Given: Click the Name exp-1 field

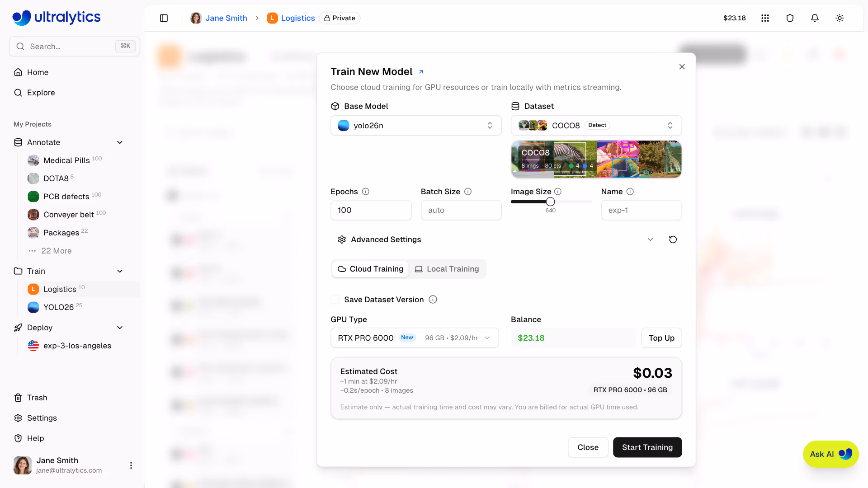Looking at the screenshot, I should pyautogui.click(x=641, y=210).
